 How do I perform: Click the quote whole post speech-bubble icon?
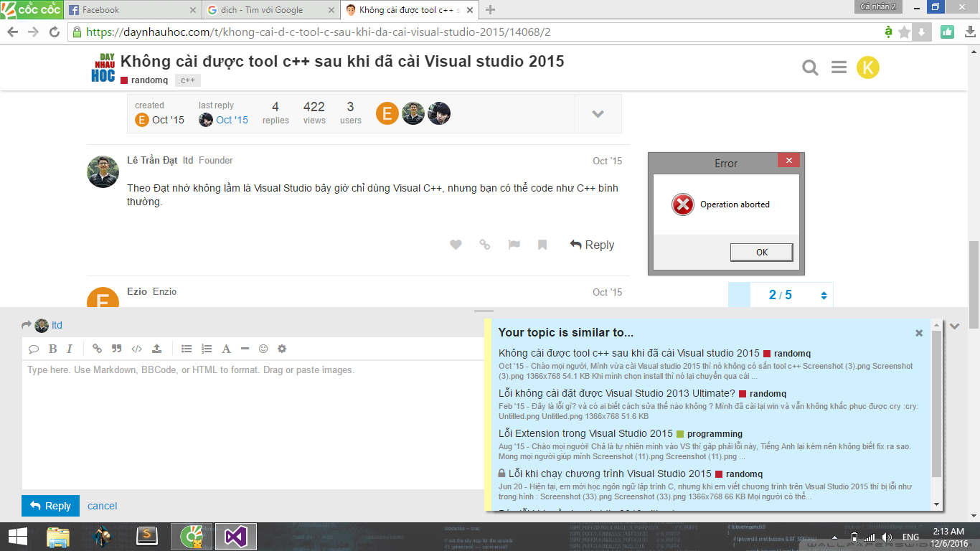(x=34, y=349)
